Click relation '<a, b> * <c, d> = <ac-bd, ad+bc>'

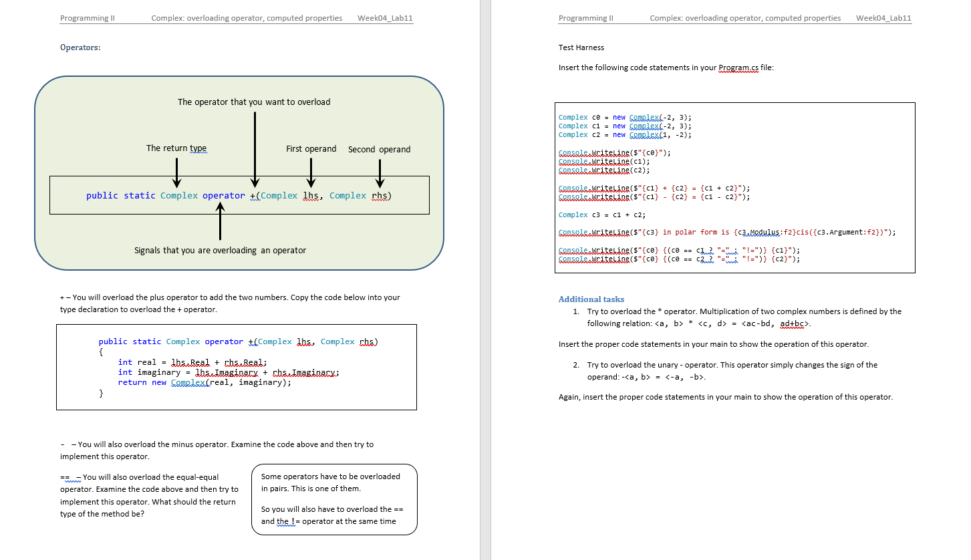pyautogui.click(x=732, y=323)
